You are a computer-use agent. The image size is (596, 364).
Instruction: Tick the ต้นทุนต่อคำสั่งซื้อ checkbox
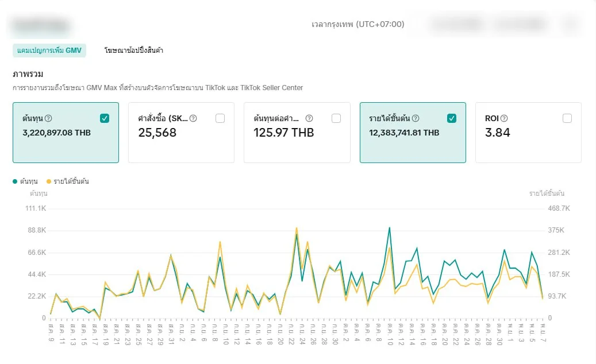click(x=336, y=118)
